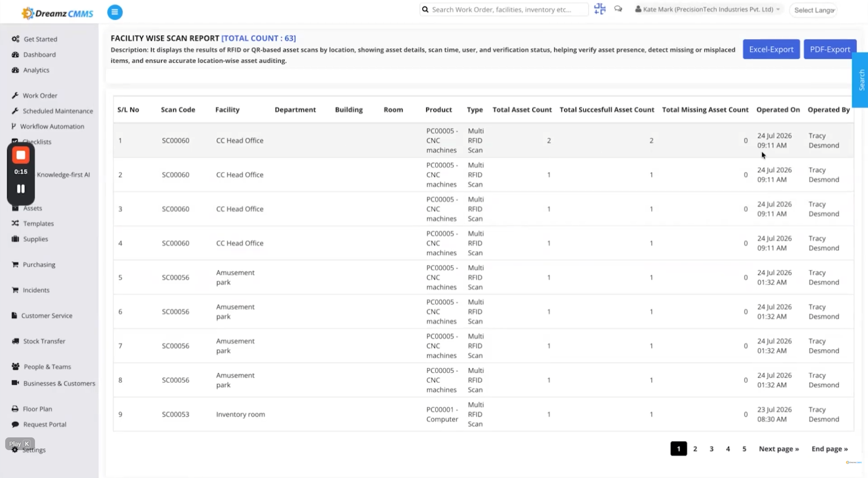Click the Operated By column header

[828, 110]
